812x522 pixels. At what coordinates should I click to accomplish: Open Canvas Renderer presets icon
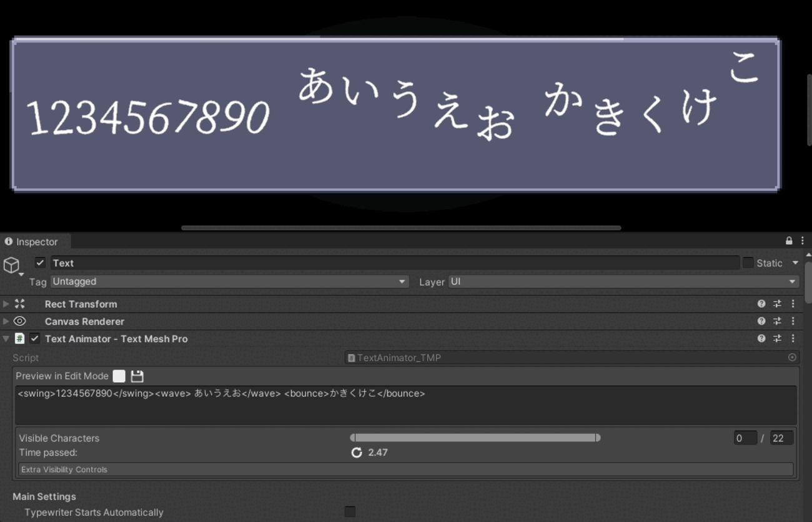coord(777,322)
